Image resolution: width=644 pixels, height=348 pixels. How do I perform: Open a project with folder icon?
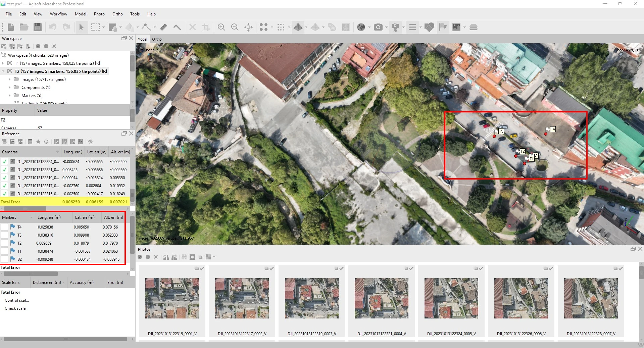(24, 27)
